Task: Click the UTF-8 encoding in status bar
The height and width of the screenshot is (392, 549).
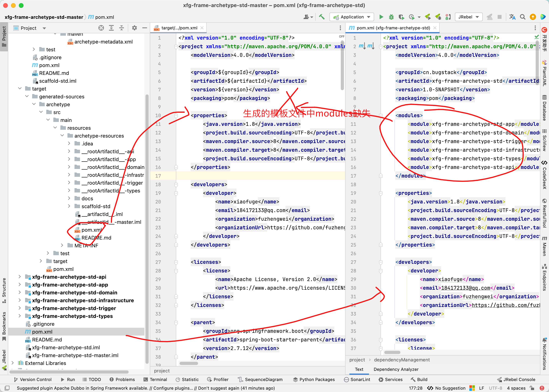Action: [495, 388]
